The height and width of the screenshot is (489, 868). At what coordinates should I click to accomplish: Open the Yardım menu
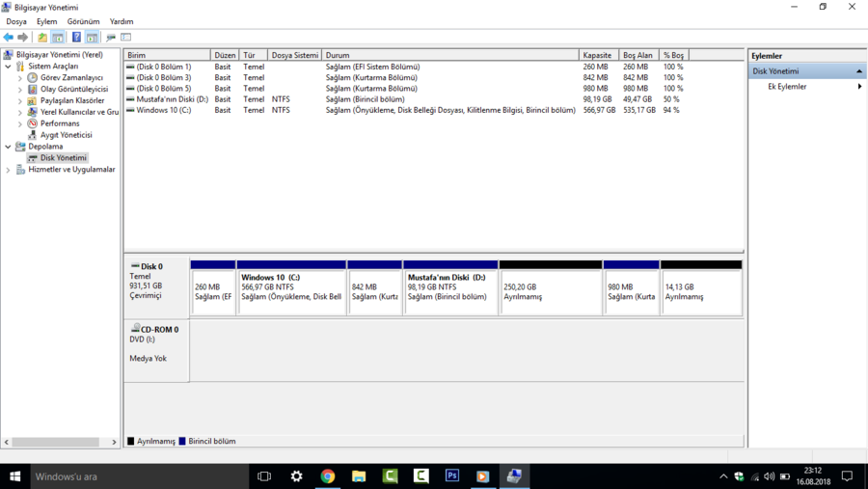[x=122, y=21]
